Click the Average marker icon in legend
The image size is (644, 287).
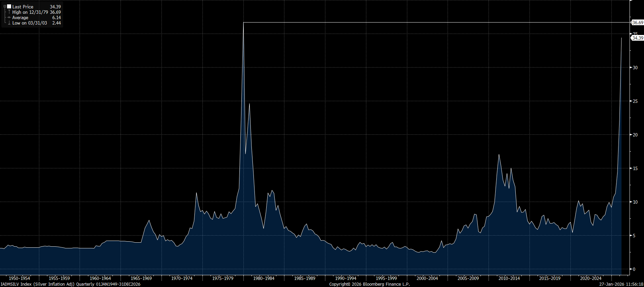[9, 17]
